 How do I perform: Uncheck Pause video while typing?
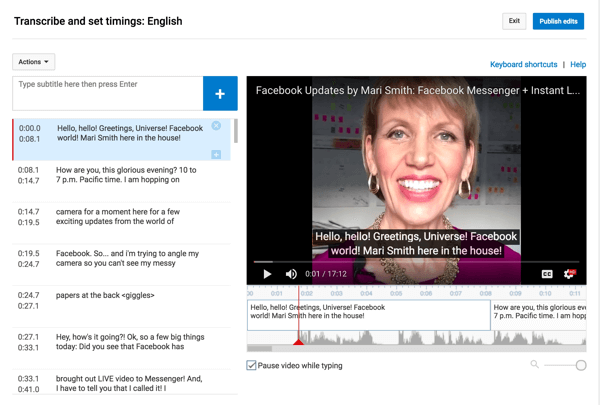(x=251, y=365)
